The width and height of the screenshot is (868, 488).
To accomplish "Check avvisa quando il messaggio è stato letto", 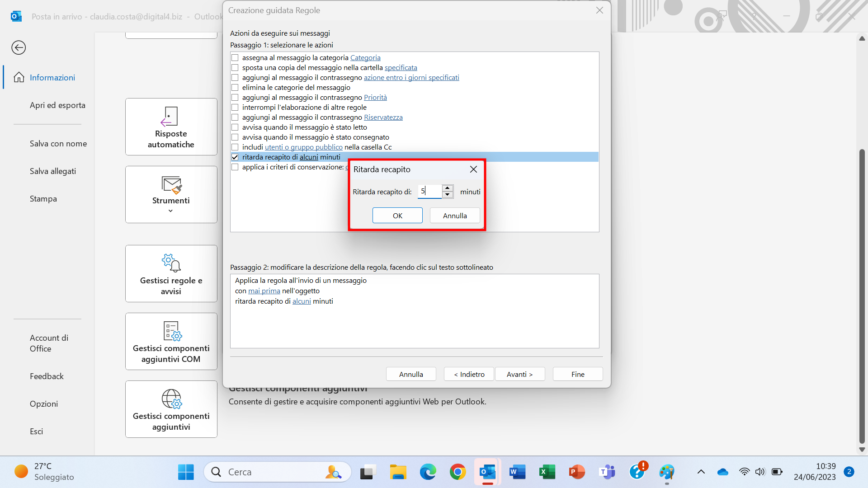I will [x=235, y=127].
